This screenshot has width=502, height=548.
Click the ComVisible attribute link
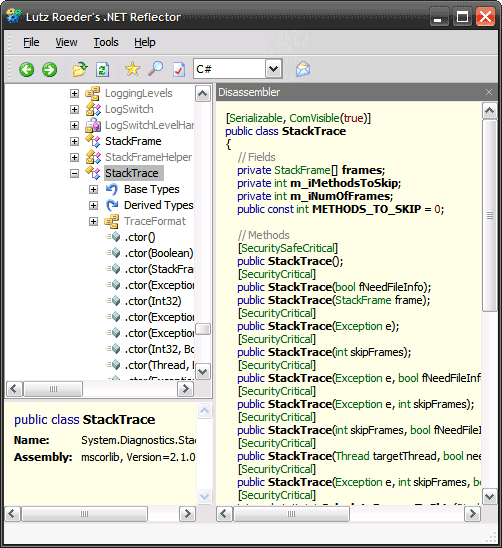click(x=314, y=118)
